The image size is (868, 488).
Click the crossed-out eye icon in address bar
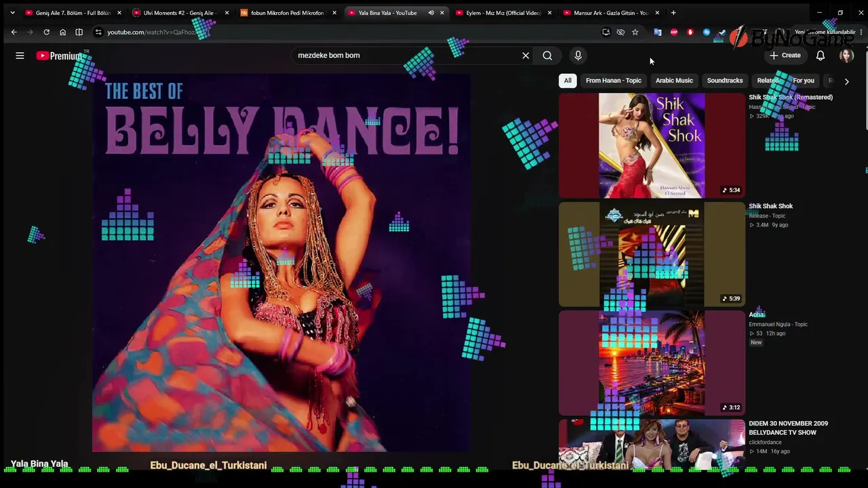pos(620,32)
